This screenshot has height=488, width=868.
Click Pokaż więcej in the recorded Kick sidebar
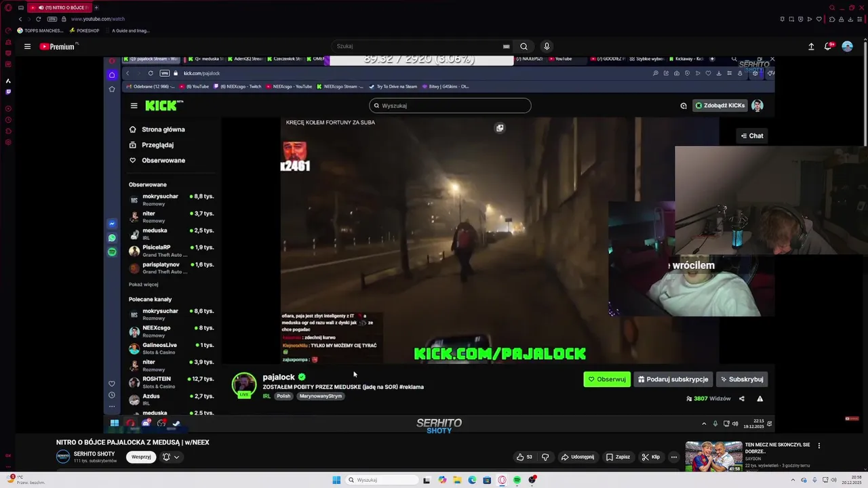point(144,285)
